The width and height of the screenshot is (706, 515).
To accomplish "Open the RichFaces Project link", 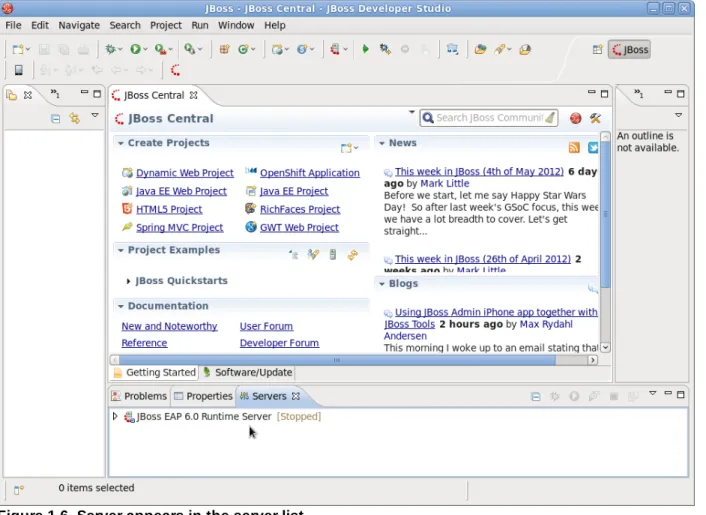I will coord(300,209).
